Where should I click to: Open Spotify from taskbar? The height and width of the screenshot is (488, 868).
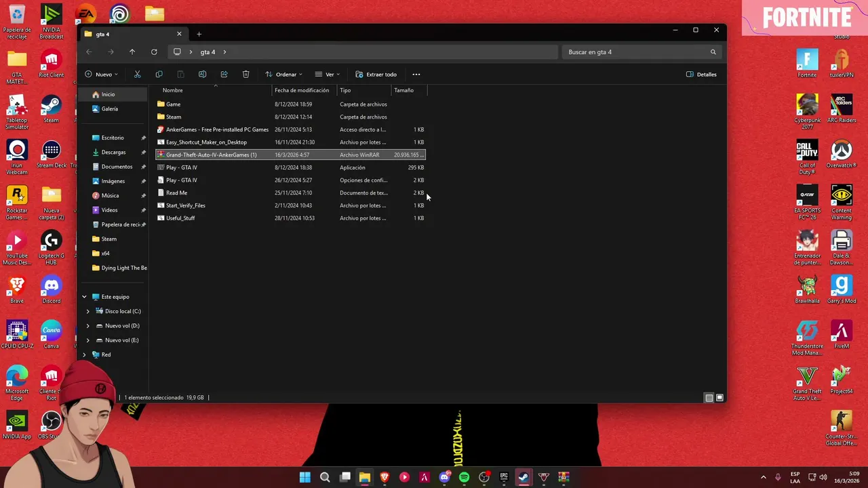[x=464, y=477]
